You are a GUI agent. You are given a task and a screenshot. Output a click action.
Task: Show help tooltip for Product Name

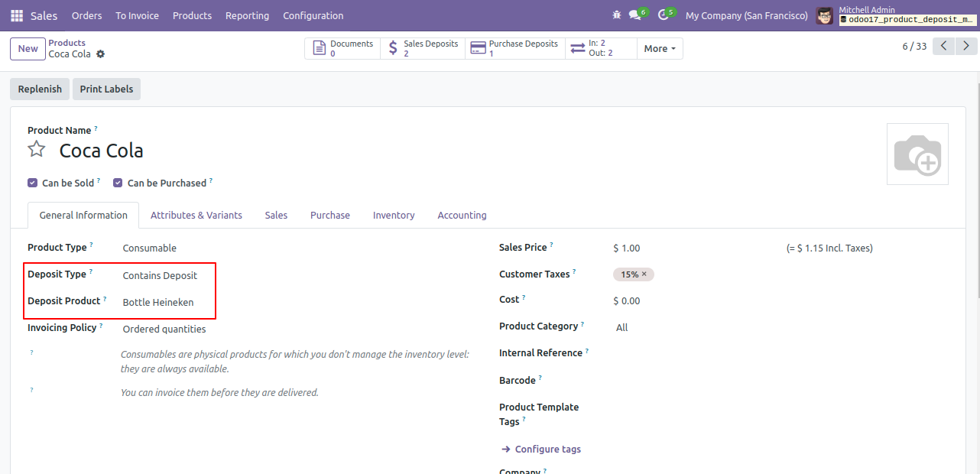[x=96, y=128]
